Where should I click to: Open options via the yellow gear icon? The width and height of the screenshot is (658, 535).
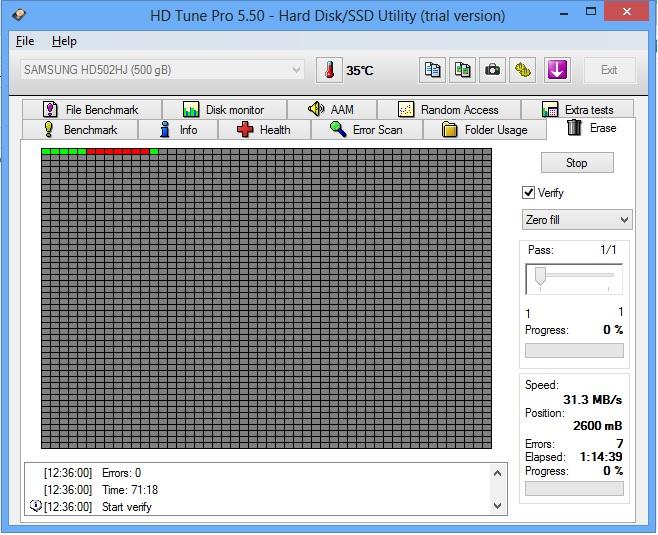(x=522, y=70)
